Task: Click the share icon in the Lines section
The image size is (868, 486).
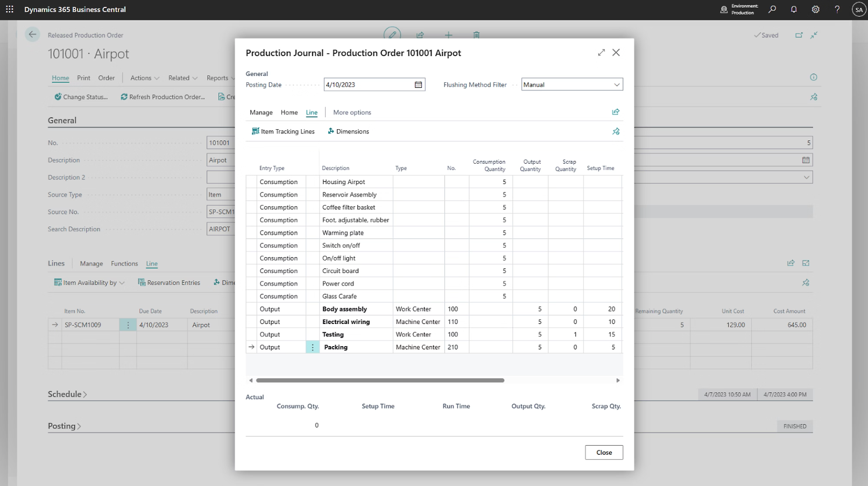Action: tap(791, 263)
